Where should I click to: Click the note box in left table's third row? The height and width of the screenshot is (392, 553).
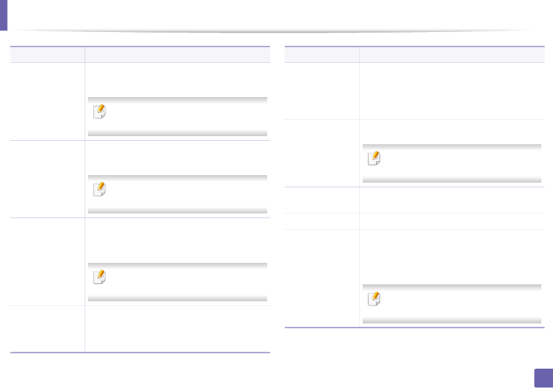point(178,282)
